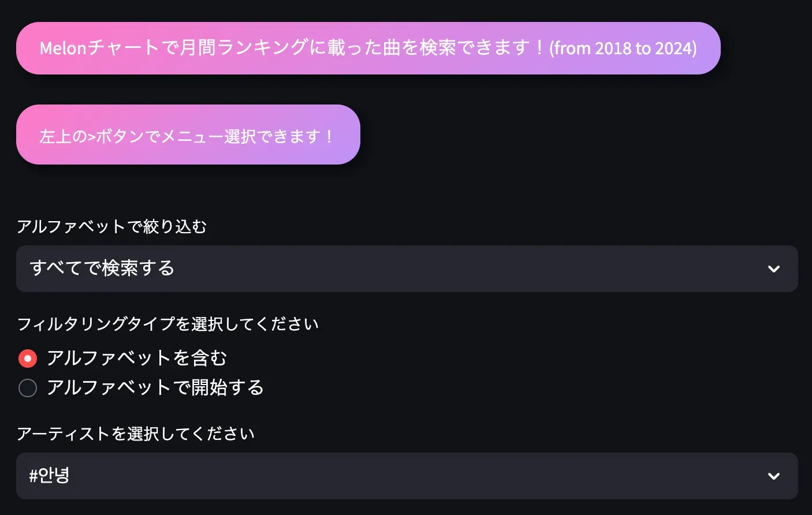Click the アルファベットで絞り込む section label
The height and width of the screenshot is (515, 812).
click(x=113, y=226)
